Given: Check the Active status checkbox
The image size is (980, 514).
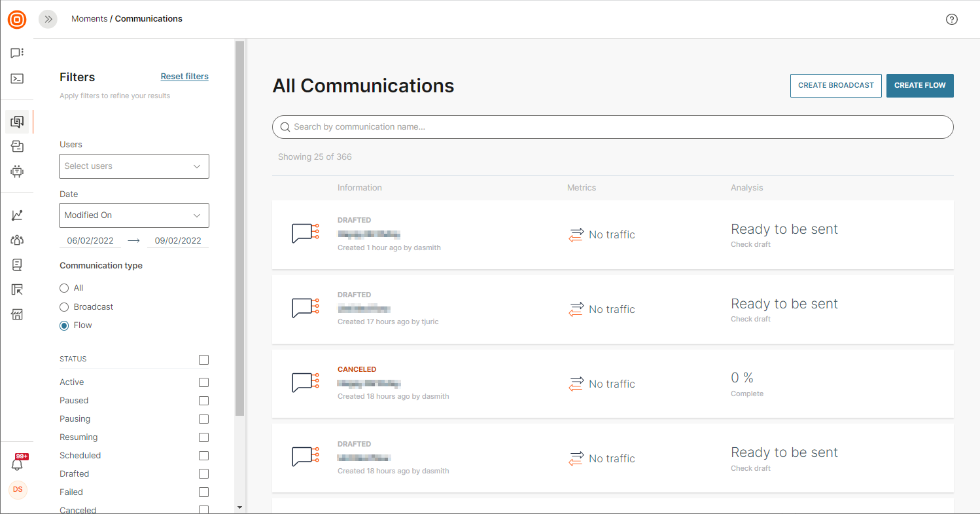Looking at the screenshot, I should coord(203,382).
